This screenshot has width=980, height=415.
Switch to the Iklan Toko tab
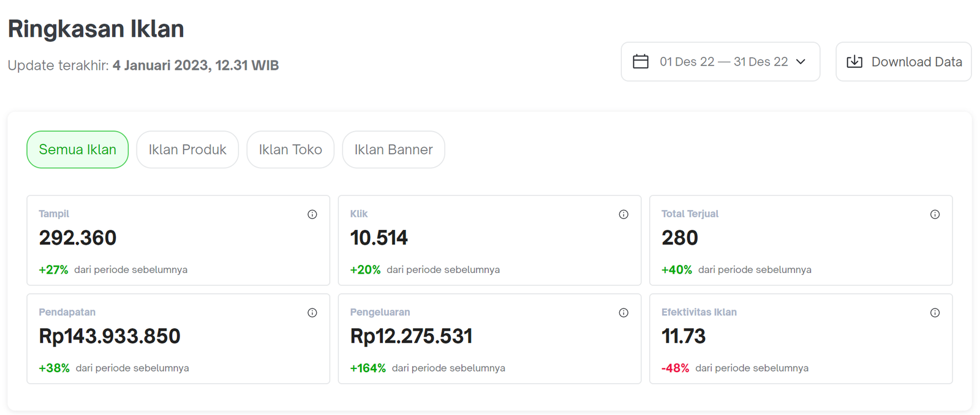(x=290, y=149)
